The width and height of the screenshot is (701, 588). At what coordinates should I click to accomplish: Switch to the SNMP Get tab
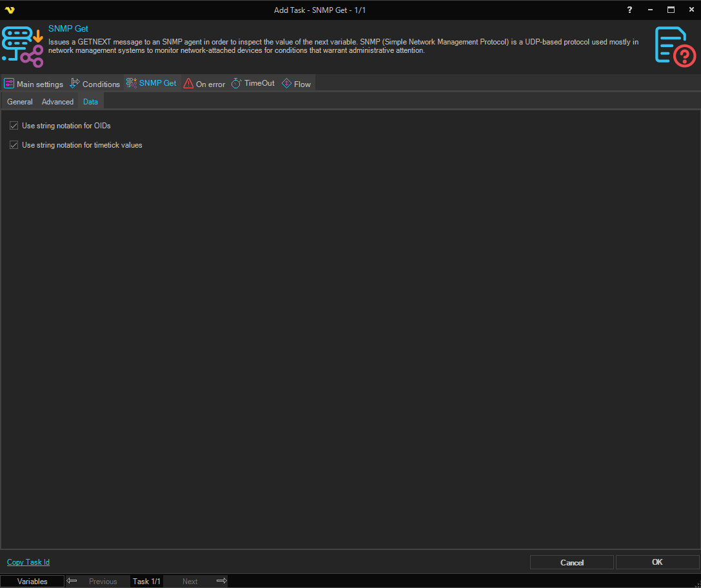(152, 83)
